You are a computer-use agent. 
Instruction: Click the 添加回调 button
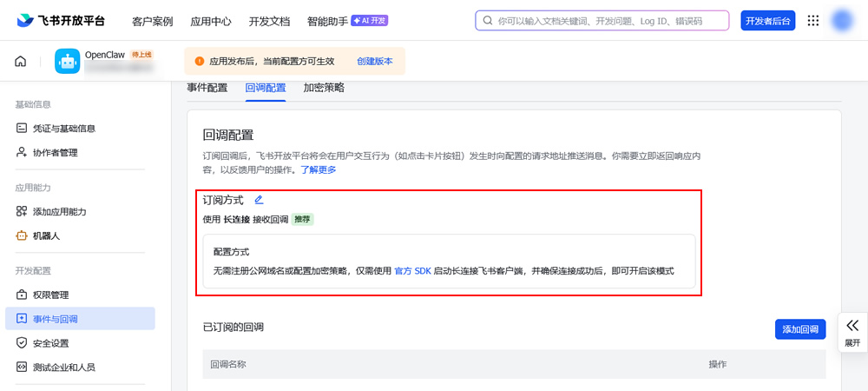[x=799, y=329]
